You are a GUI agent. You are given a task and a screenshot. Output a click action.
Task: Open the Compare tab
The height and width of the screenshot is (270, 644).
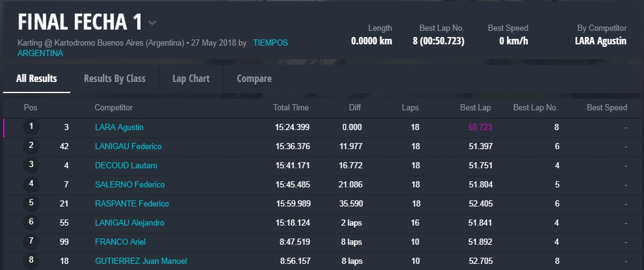pos(254,79)
